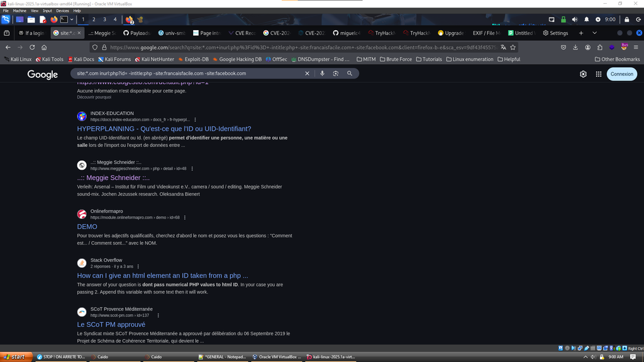Open the Le SCoT PM approuvé link
The image size is (644, 362).
(x=111, y=324)
